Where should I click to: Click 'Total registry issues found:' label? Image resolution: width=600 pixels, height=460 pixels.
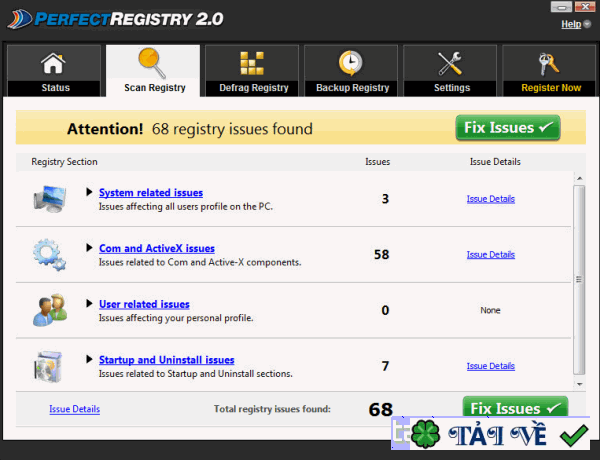click(272, 409)
